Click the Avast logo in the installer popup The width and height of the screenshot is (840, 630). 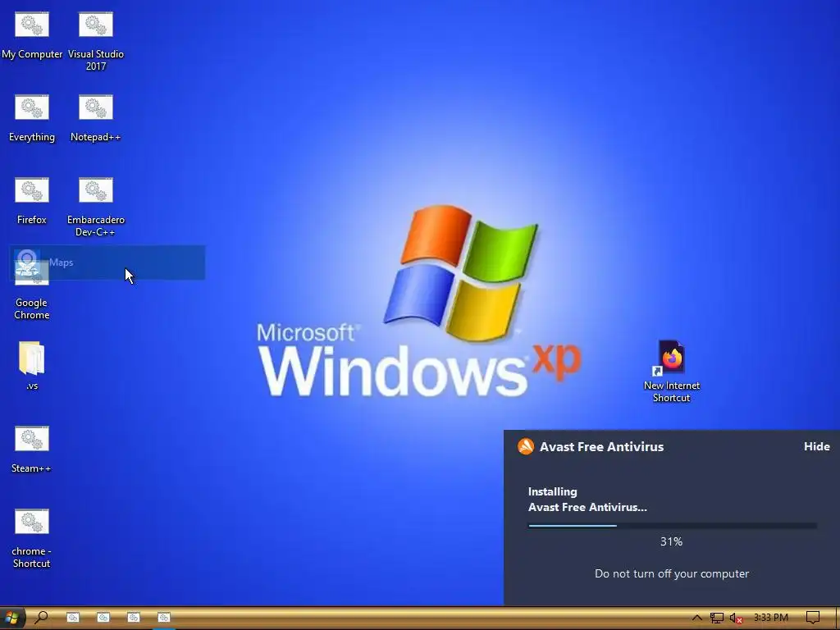tap(526, 446)
